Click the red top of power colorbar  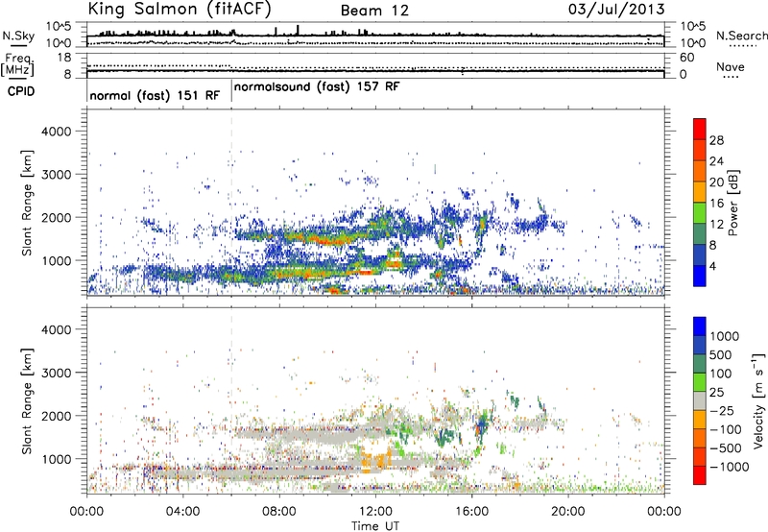pos(700,129)
